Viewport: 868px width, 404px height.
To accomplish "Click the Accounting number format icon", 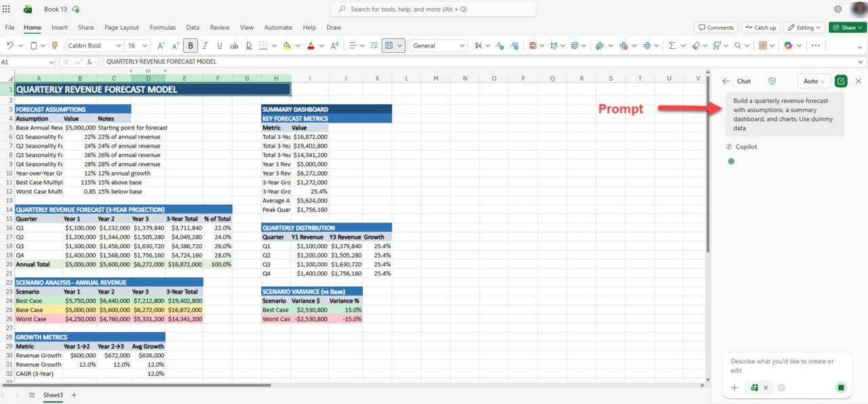I will (x=479, y=45).
